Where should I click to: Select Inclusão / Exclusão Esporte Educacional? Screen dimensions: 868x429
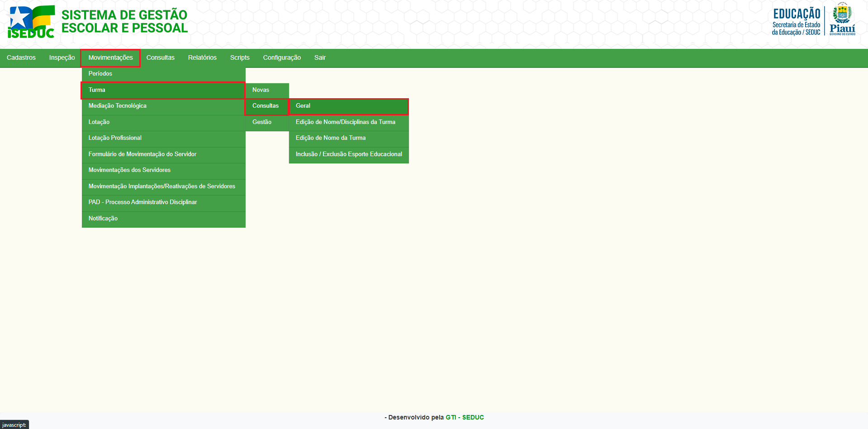click(x=349, y=154)
